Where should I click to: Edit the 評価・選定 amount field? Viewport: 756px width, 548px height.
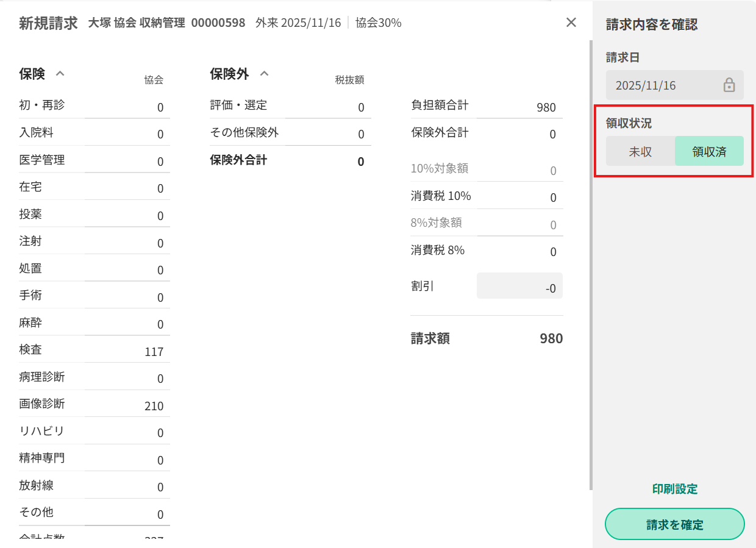(328, 107)
